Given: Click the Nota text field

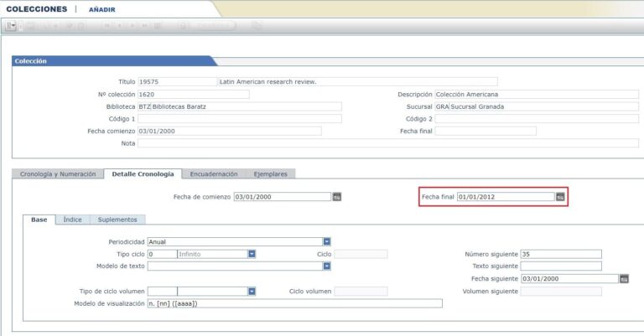Looking at the screenshot, I should (377, 143).
